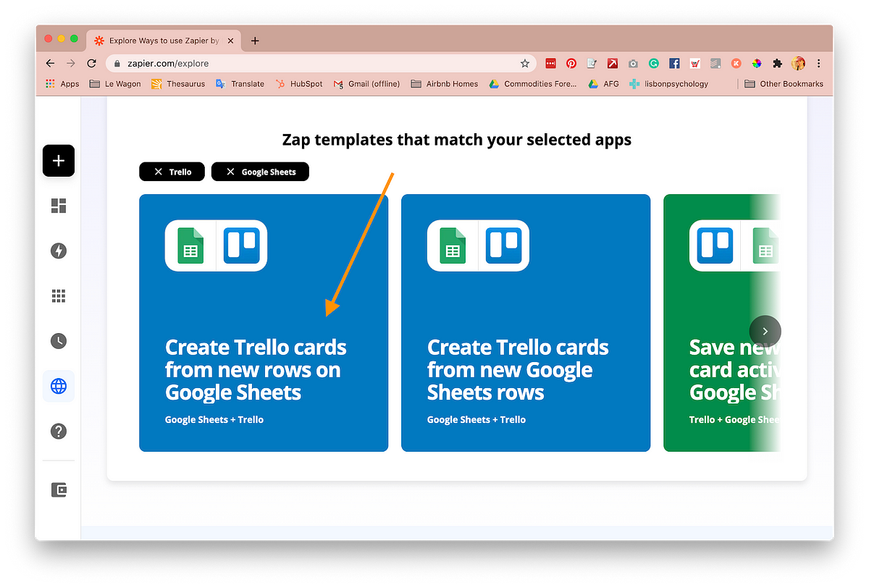The height and width of the screenshot is (588, 869).
Task: Click the color wheel extension icon
Action: [756, 64]
